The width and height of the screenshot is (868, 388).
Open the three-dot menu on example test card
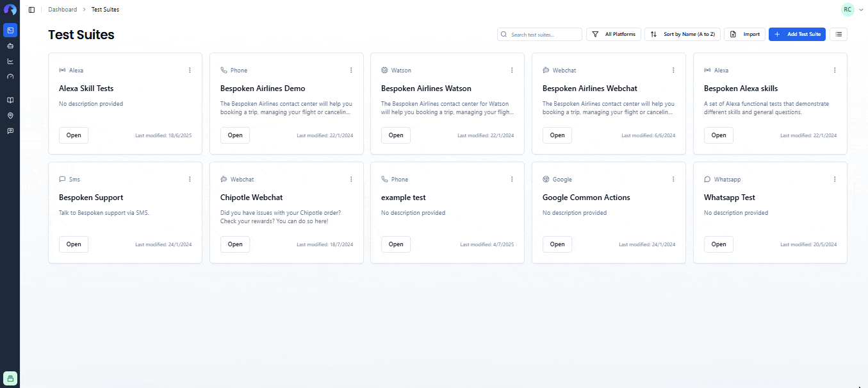tap(512, 180)
